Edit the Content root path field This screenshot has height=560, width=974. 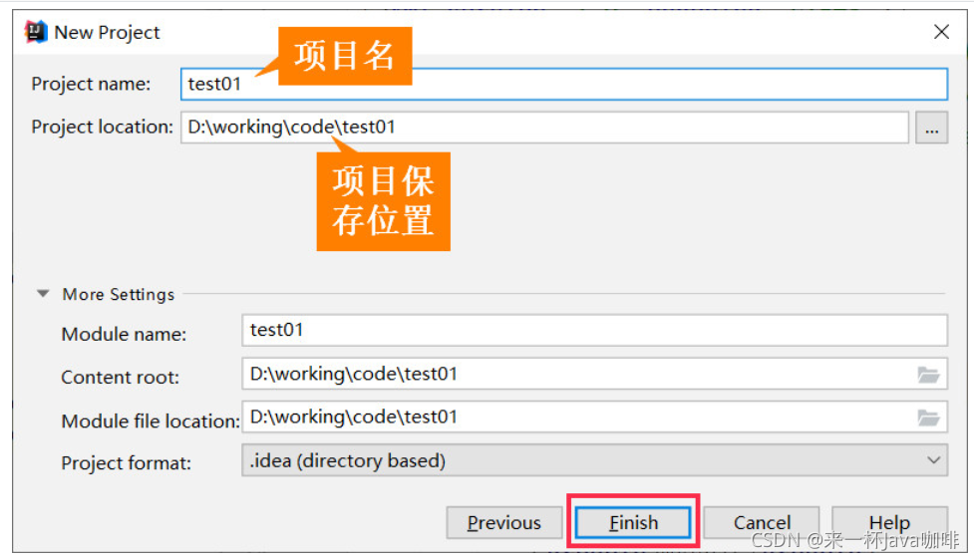point(594,374)
